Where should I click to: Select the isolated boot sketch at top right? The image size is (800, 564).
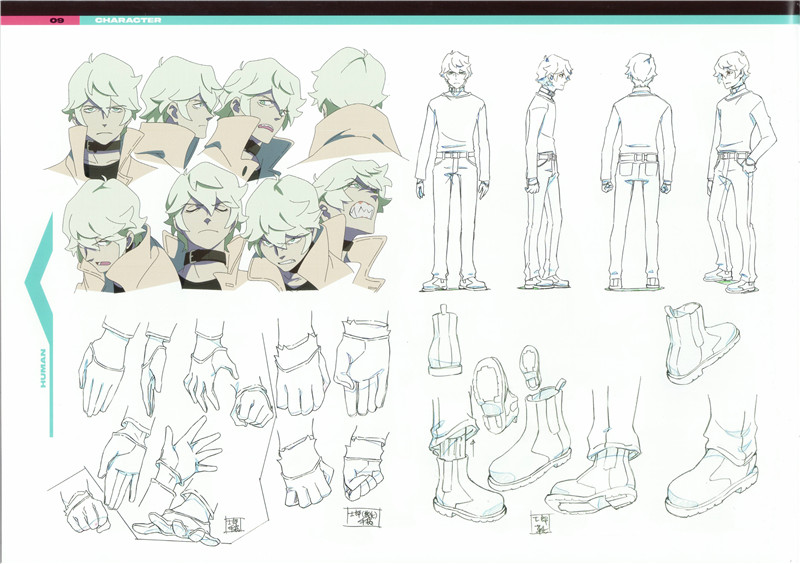tap(700, 345)
